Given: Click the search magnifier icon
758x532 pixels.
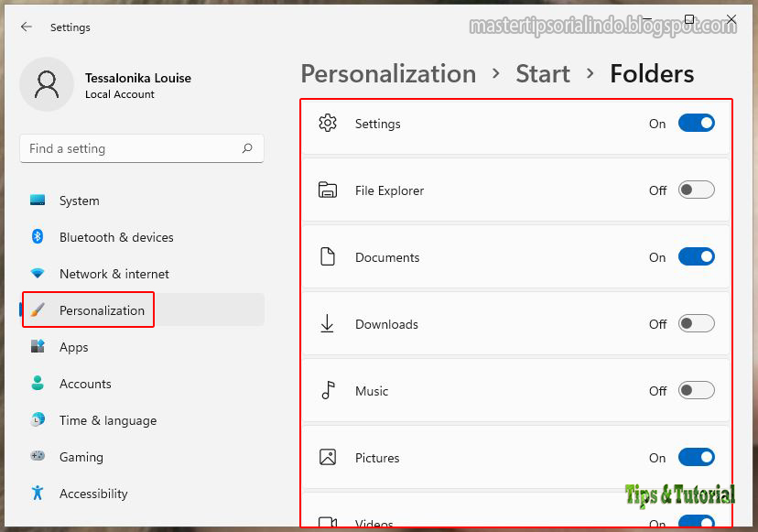Looking at the screenshot, I should point(247,148).
